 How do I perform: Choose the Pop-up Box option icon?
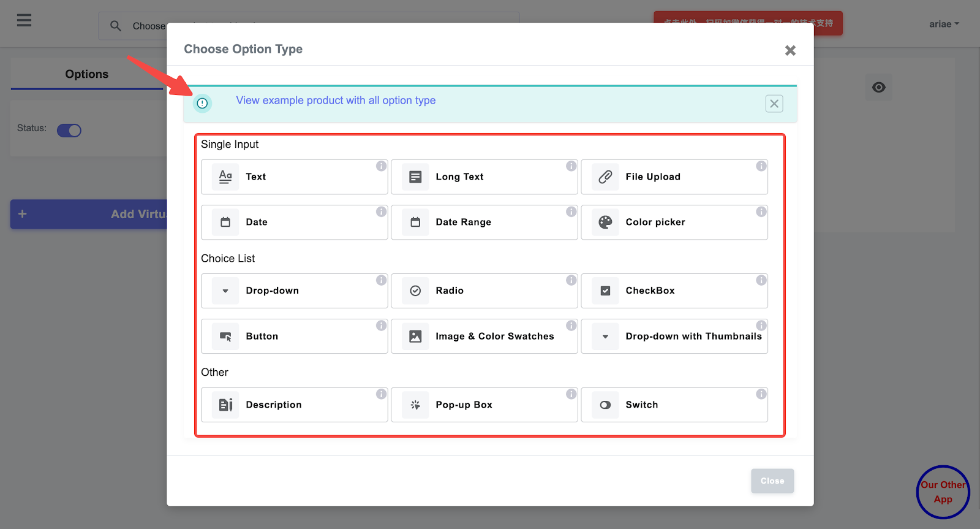415,405
